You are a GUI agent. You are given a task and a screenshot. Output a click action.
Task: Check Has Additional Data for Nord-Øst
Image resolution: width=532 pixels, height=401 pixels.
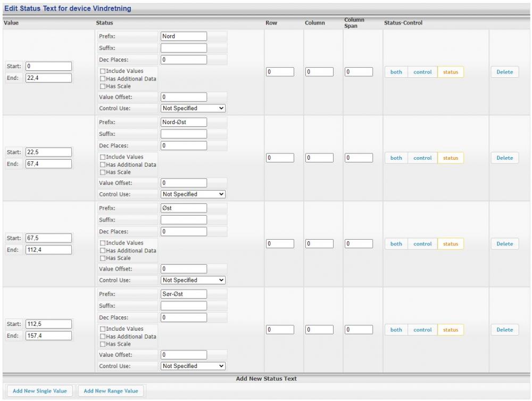tap(102, 165)
